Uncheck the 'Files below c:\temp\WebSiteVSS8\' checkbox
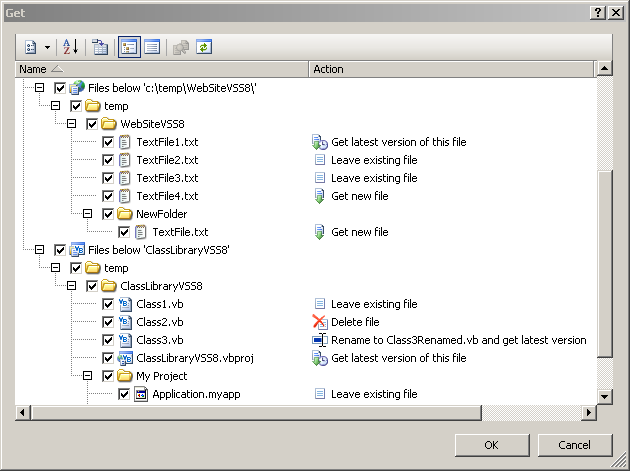The image size is (630, 471). click(60, 88)
